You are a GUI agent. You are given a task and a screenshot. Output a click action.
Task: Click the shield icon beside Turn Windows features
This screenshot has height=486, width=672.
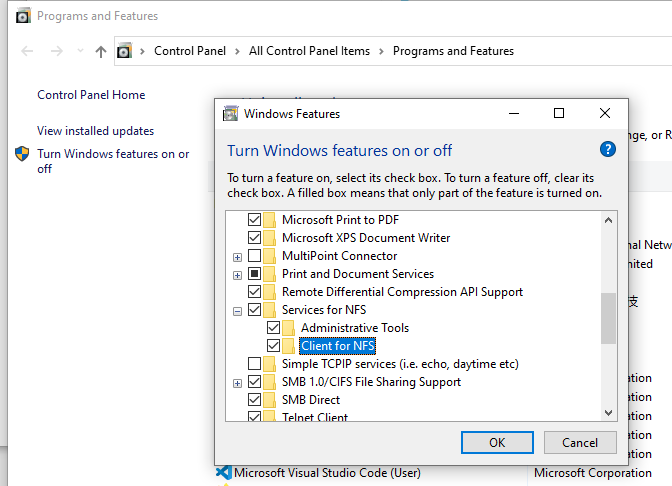click(x=22, y=155)
